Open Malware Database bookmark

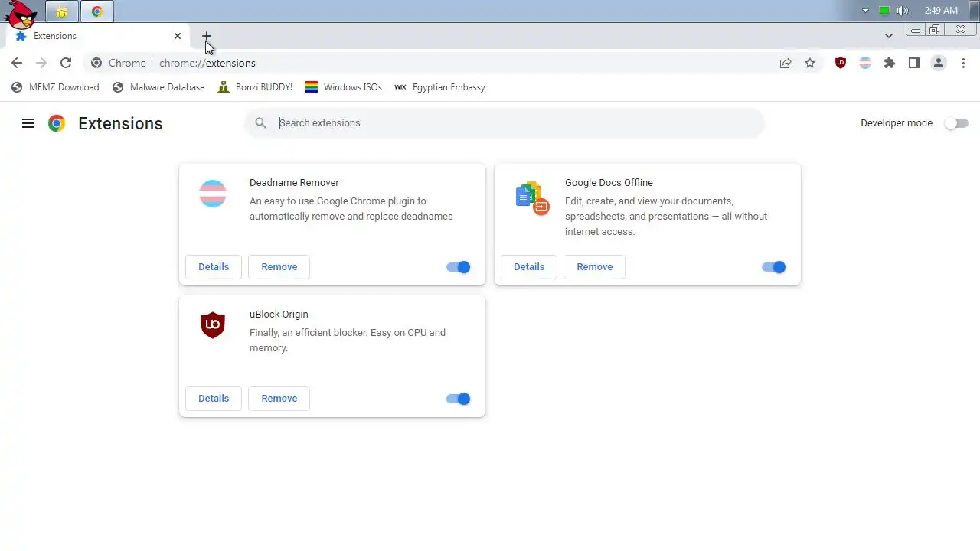158,87
